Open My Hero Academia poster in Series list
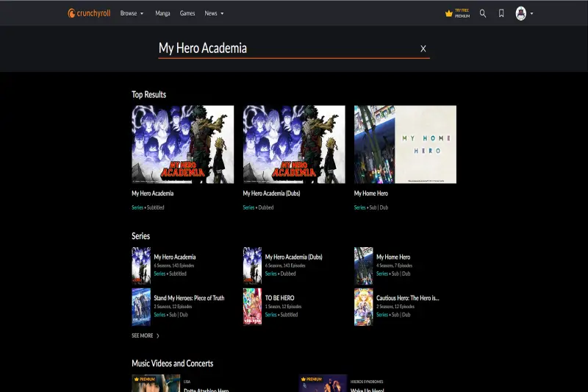 pos(141,266)
